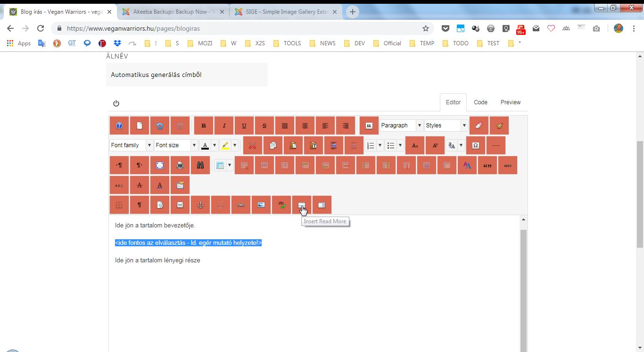
Task: Switch to the Preview tab
Action: click(510, 102)
